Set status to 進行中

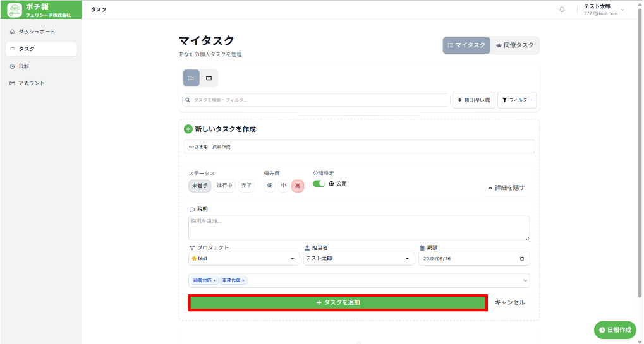[224, 186]
